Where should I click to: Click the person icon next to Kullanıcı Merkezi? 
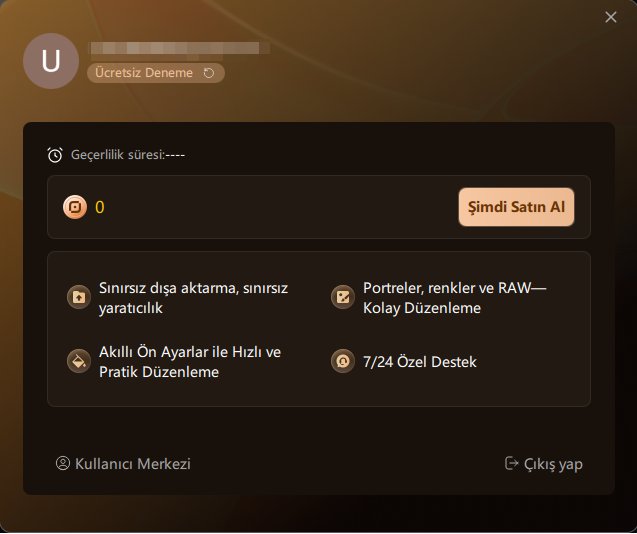(x=63, y=464)
